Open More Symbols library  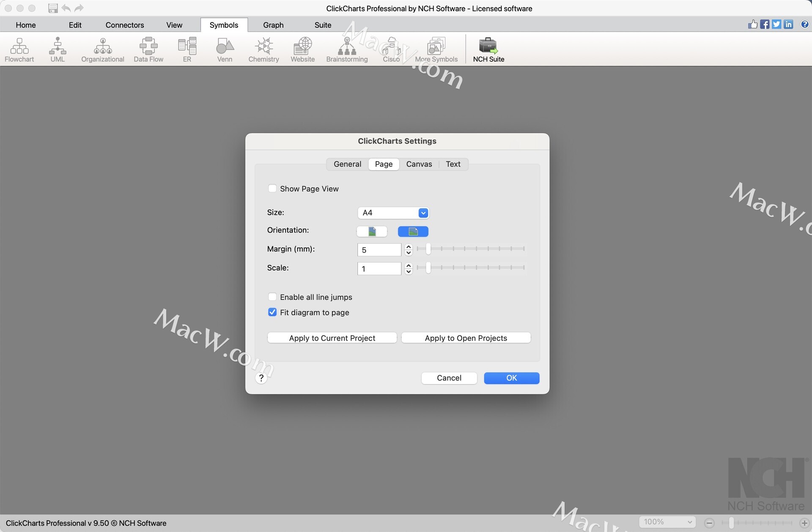pos(436,49)
